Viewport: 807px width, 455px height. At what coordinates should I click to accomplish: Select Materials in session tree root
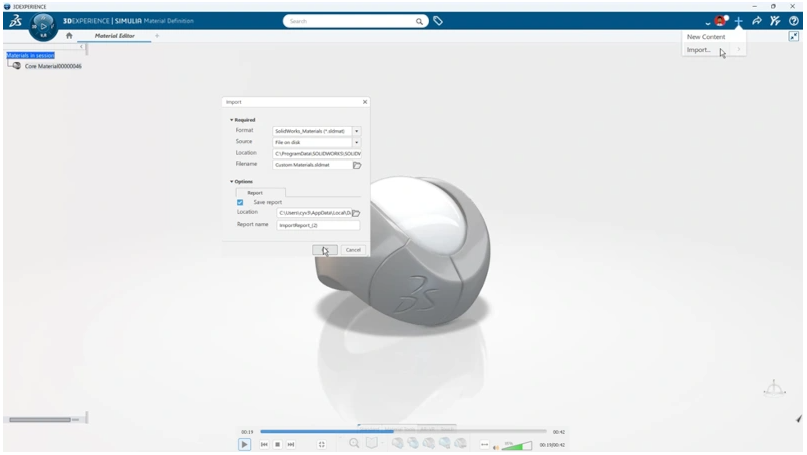pos(30,56)
